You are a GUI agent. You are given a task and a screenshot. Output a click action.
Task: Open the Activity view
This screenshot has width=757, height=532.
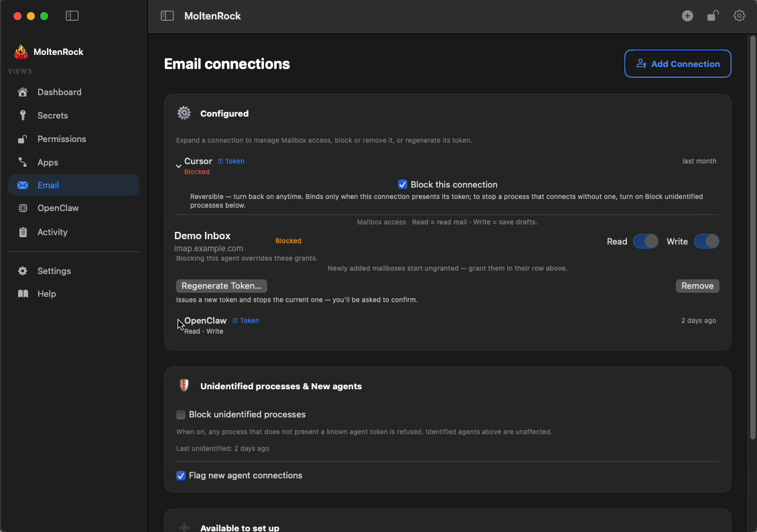[74, 232]
